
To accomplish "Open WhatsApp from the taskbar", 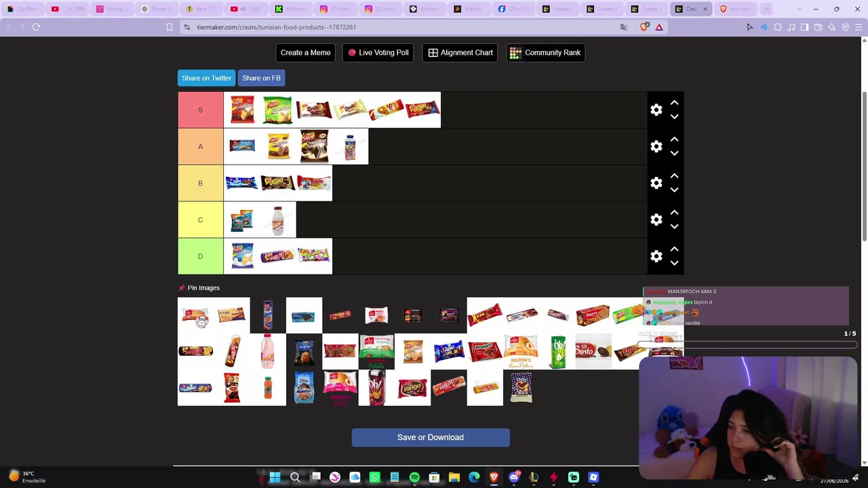I will pos(375,477).
